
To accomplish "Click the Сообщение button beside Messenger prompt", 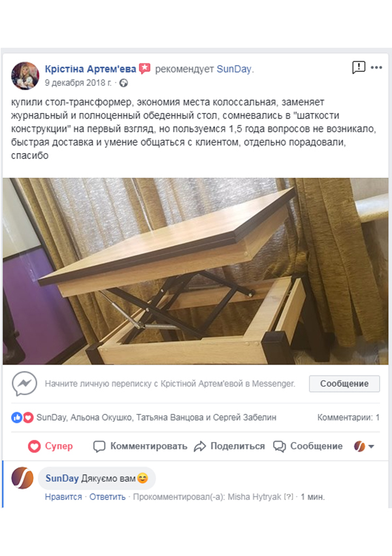I will tap(344, 384).
